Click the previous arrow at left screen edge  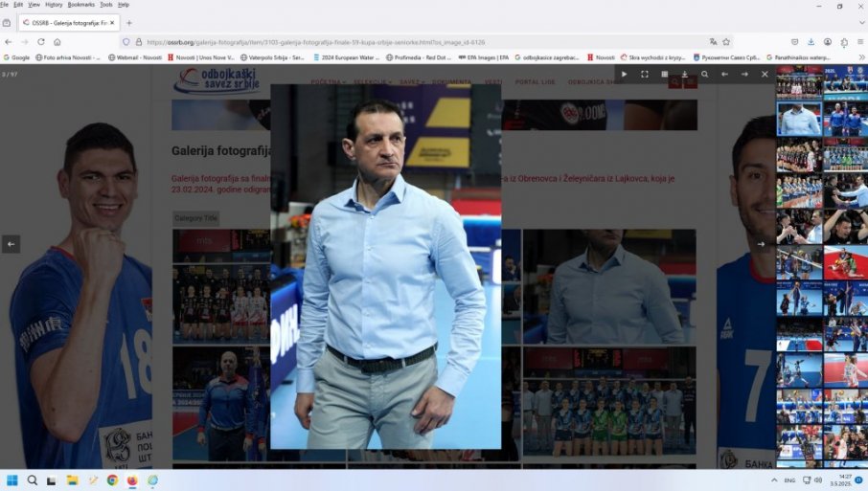pyautogui.click(x=11, y=244)
